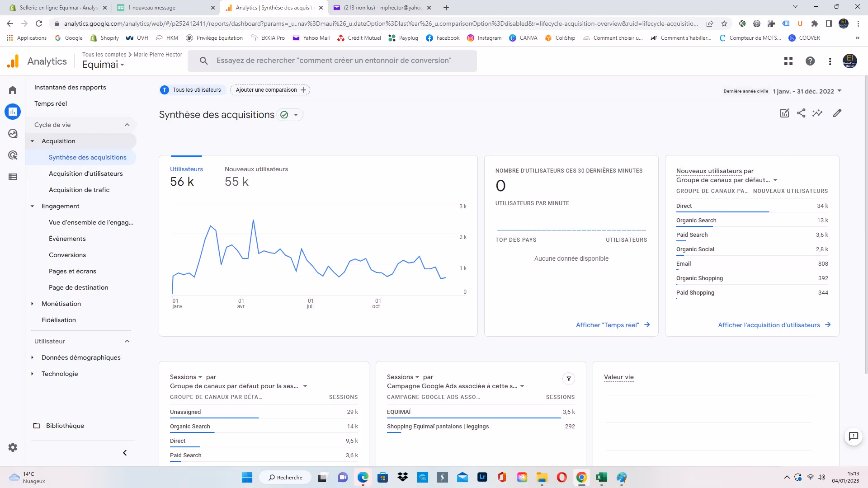
Task: Open the comparison edit chart icon
Action: 785,113
